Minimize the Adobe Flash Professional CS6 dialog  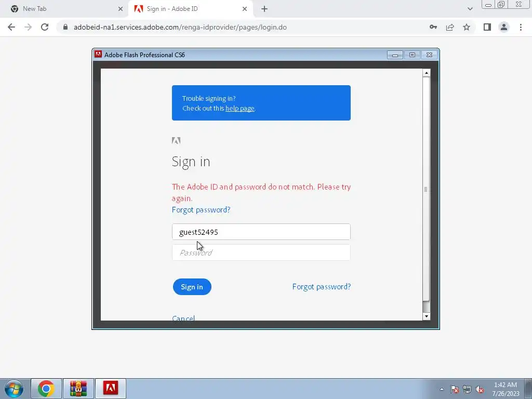pos(395,55)
